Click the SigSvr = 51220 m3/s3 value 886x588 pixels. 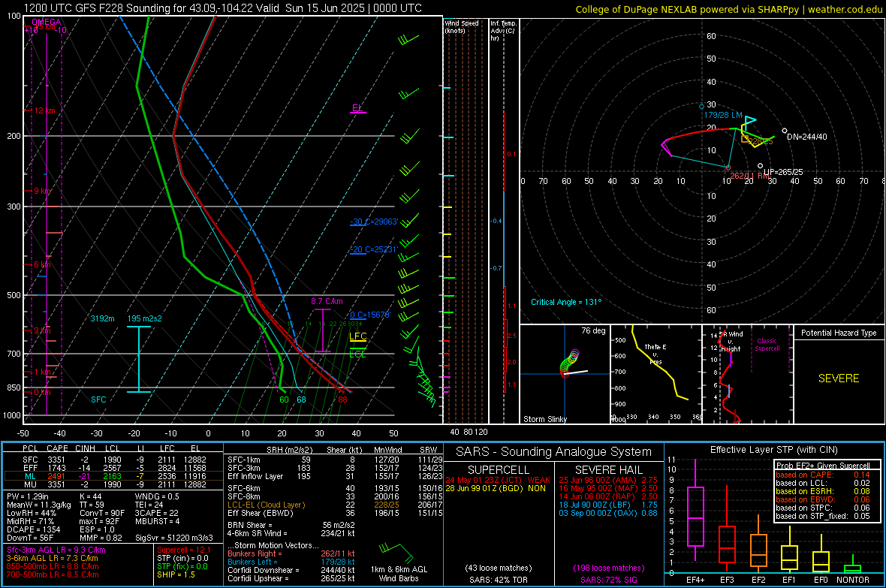[174, 538]
